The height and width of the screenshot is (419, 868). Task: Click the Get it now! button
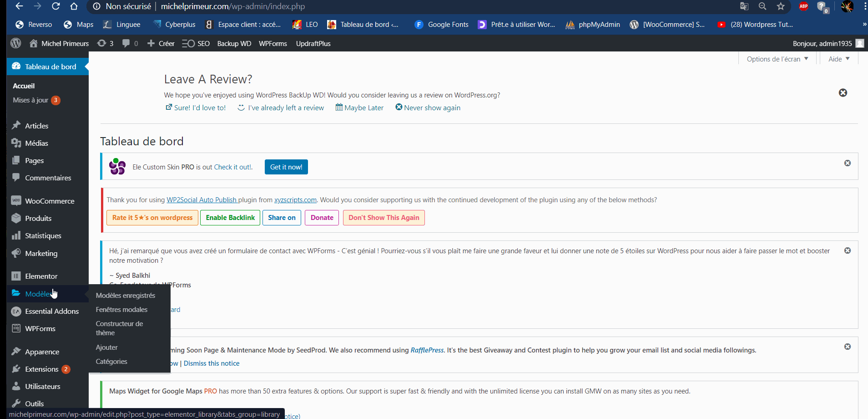[x=286, y=167]
